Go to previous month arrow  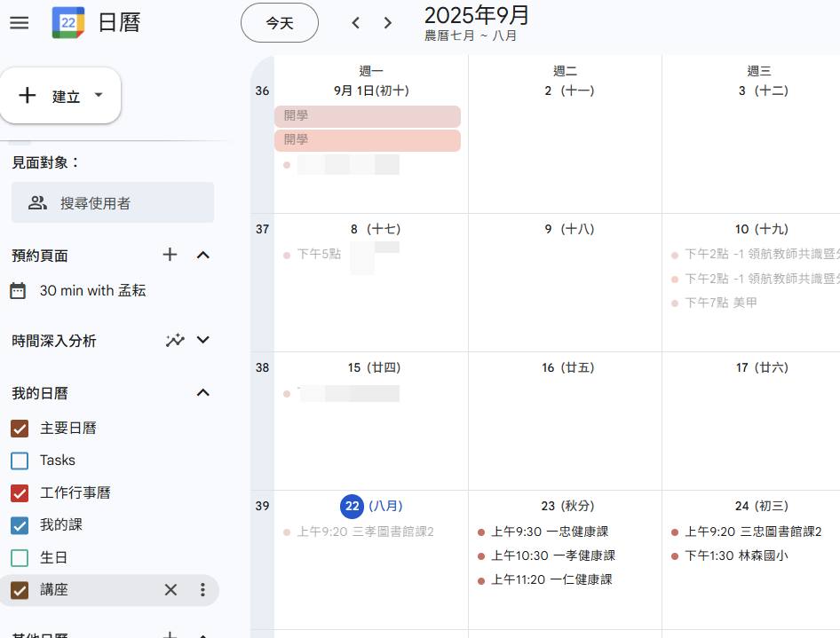pyautogui.click(x=355, y=23)
